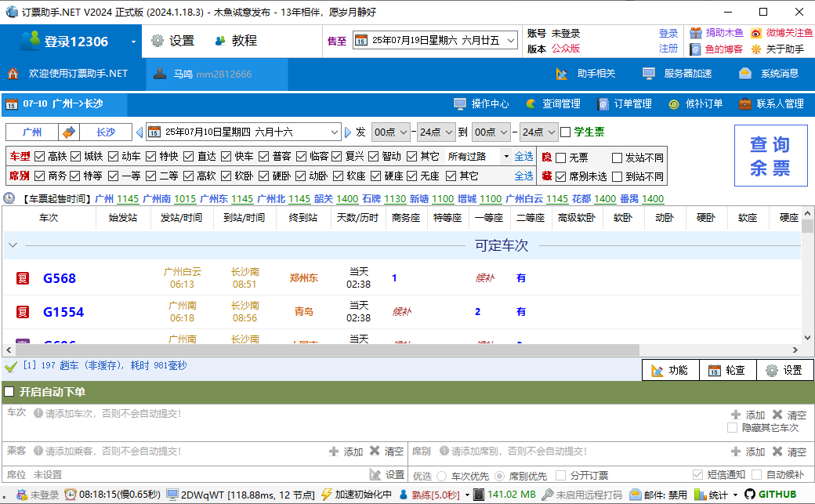815x504 pixels.
Task: Toggle the 动车 checkbox
Action: (x=114, y=156)
